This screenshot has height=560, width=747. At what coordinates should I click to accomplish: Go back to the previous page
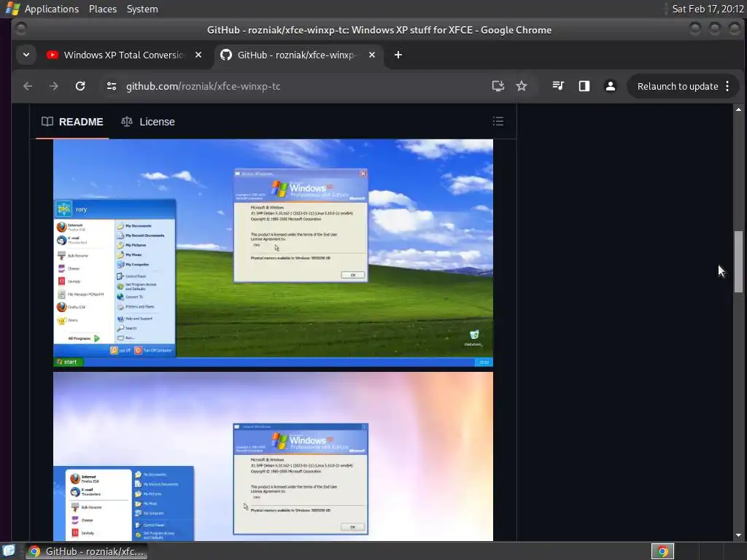pyautogui.click(x=28, y=86)
